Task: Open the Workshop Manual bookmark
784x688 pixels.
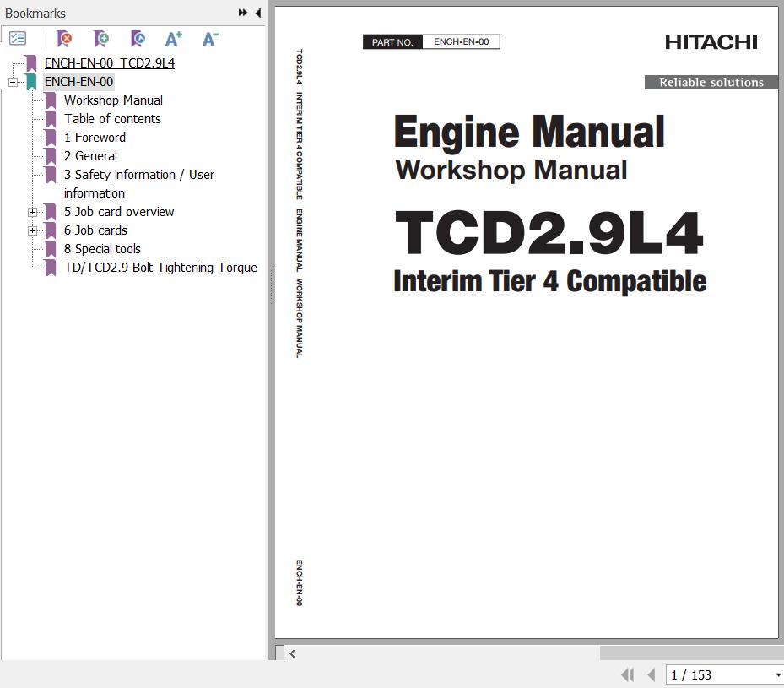Action: [113, 100]
